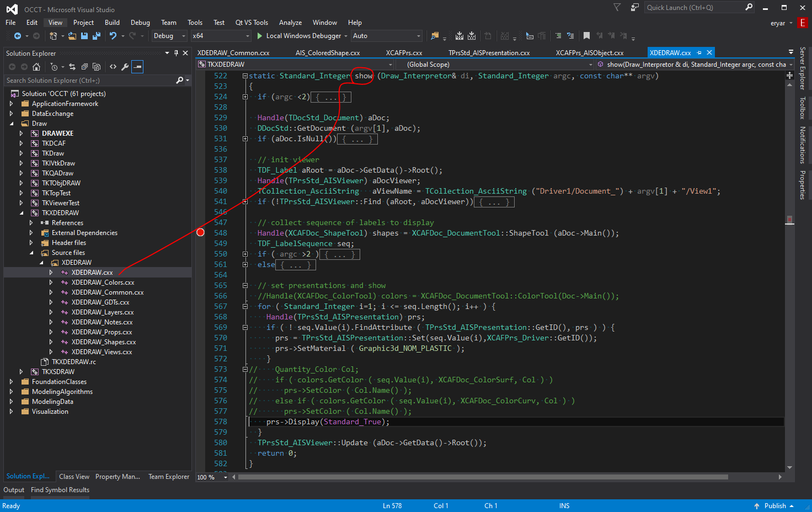Click inside the Search Solution Explorer box
Viewport: 812px width, 512px height.
coord(88,80)
